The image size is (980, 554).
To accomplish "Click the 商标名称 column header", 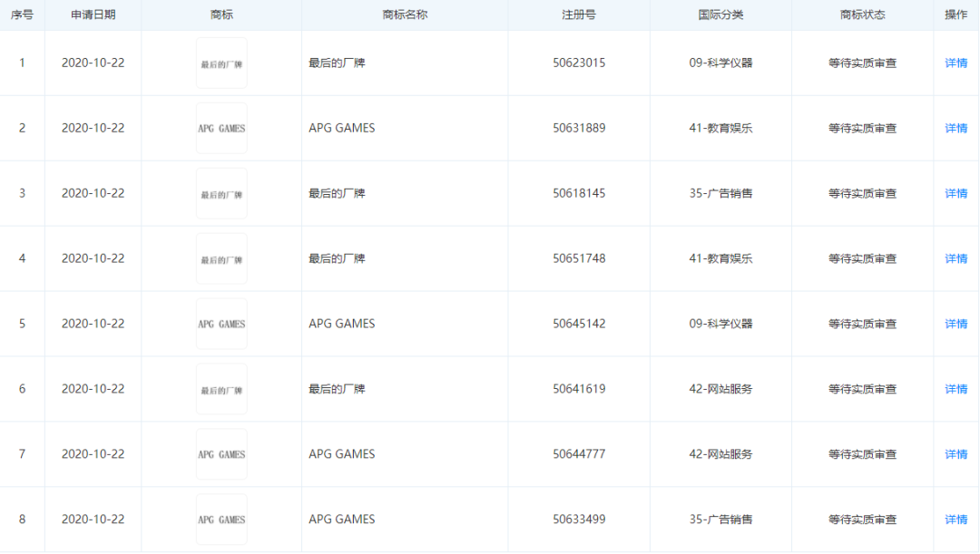I will point(405,15).
